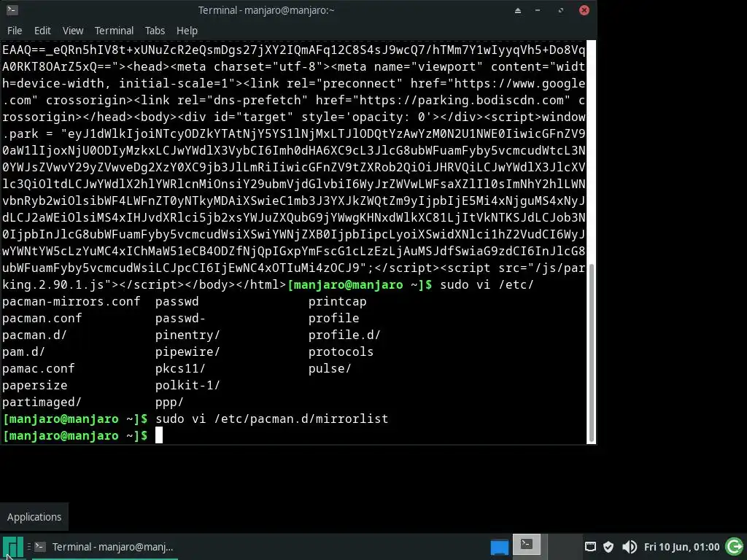The height and width of the screenshot is (560, 747).
Task: Click pulse/ in listing
Action: [x=330, y=368]
